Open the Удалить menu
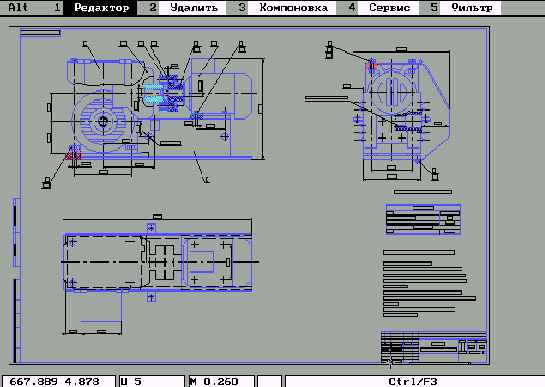Image resolution: width=545 pixels, height=387 pixels. pos(194,7)
